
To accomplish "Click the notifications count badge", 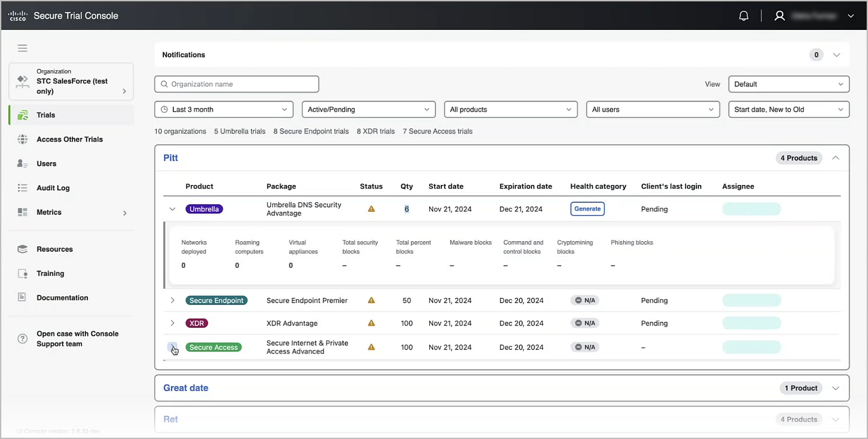I will tap(816, 55).
